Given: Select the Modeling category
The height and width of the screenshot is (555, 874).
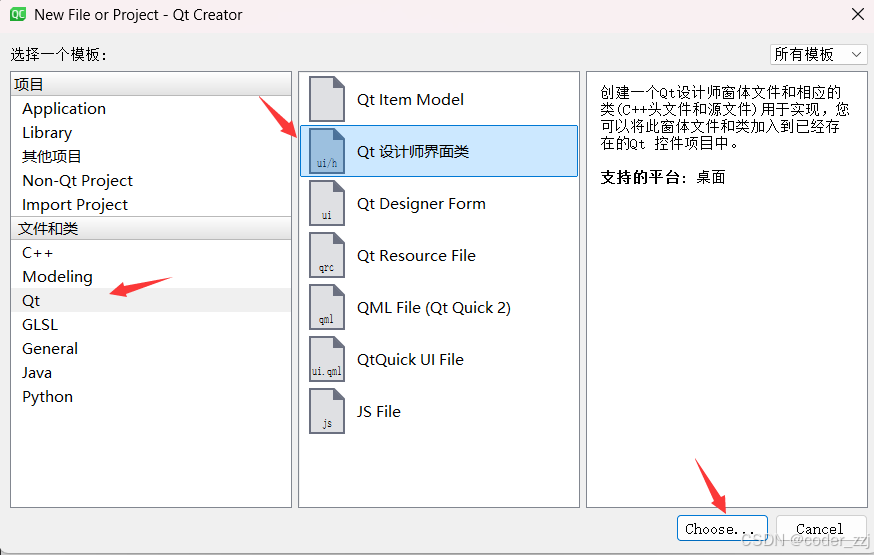Looking at the screenshot, I should click(151, 276).
